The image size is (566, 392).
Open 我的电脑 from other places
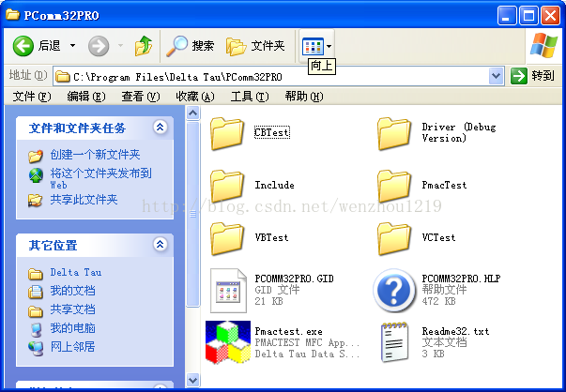click(72, 328)
